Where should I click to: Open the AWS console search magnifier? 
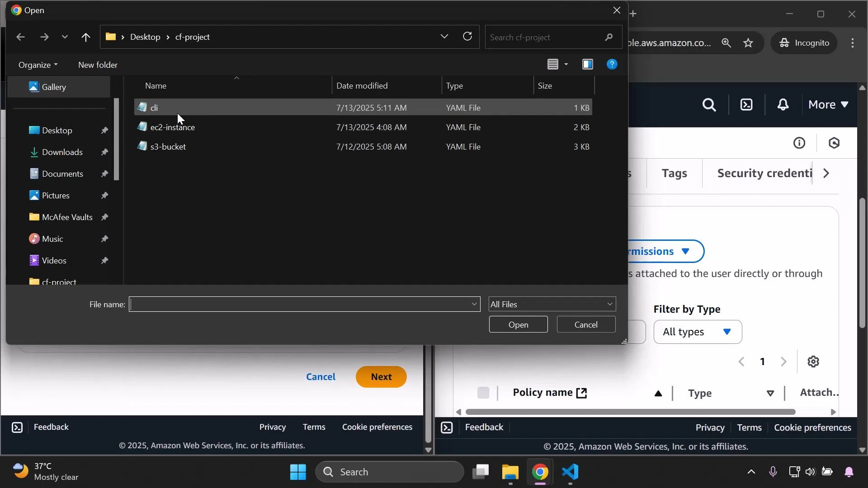coord(709,104)
